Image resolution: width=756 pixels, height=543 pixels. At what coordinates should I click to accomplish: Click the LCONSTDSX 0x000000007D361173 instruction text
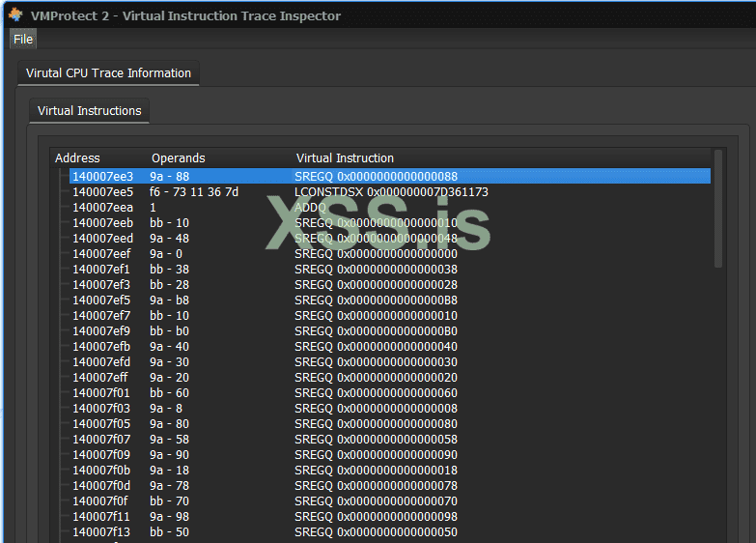[x=391, y=191]
